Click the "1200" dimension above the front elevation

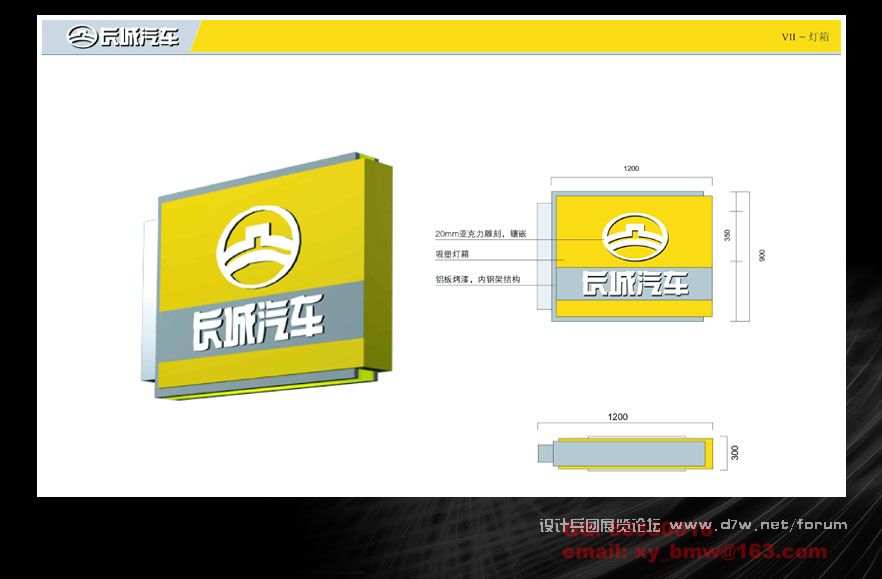(x=631, y=168)
